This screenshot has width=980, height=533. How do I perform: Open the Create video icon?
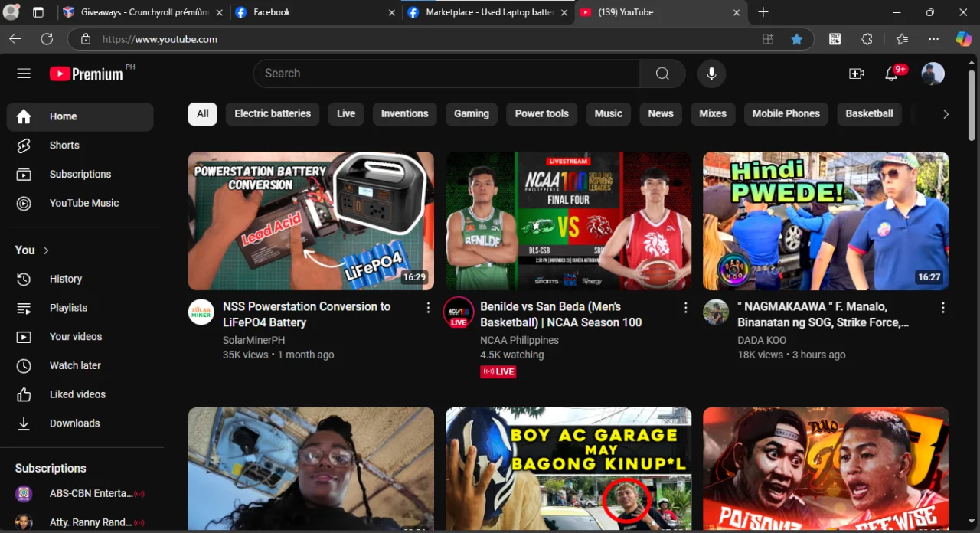[x=857, y=74]
